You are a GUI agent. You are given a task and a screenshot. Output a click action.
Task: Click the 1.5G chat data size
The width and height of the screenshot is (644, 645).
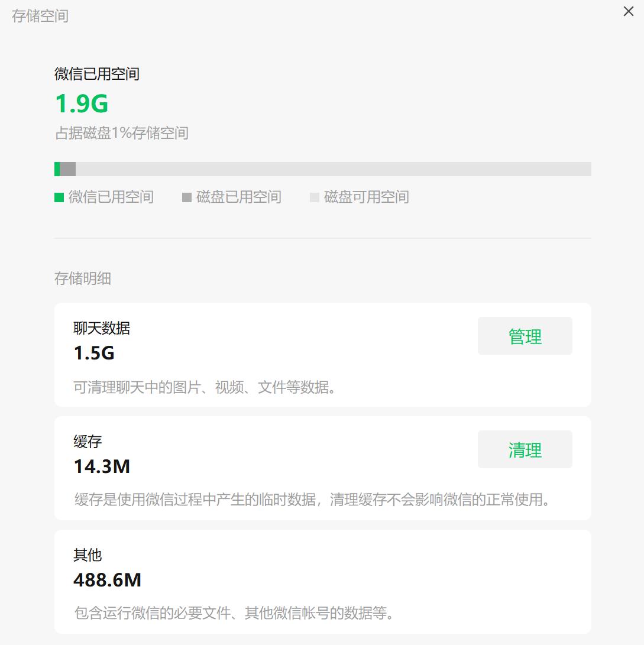94,354
